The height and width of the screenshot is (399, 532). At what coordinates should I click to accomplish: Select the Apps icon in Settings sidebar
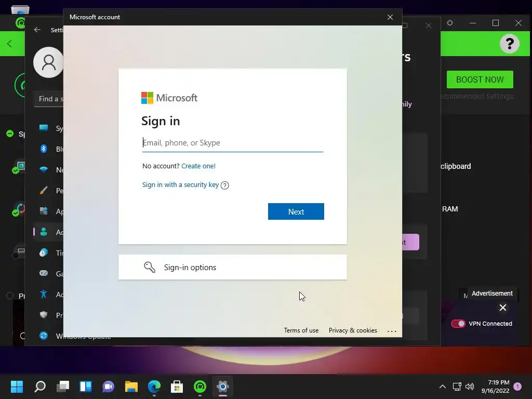[x=44, y=211]
